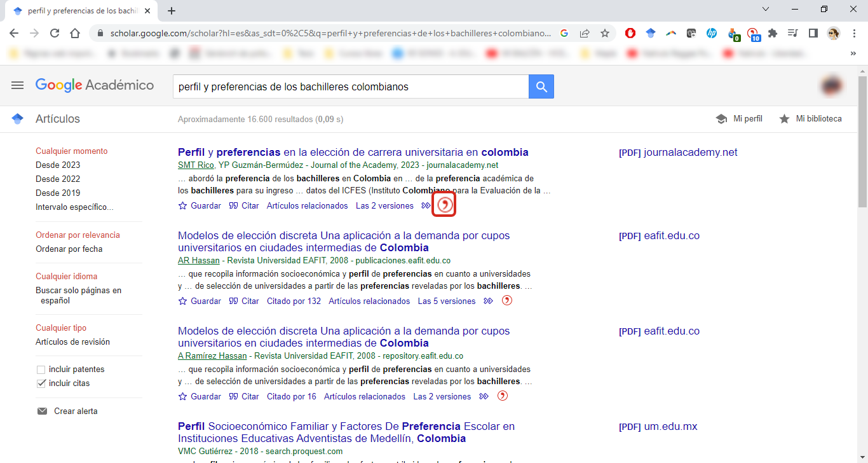Screen dimensions: 868x463
Task: Click Citar on the second result
Action: pos(244,301)
